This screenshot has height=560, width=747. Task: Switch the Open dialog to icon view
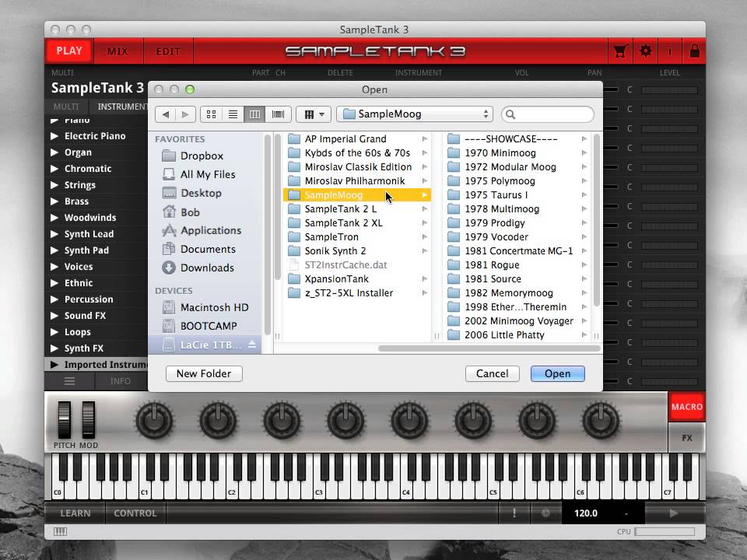[x=211, y=114]
